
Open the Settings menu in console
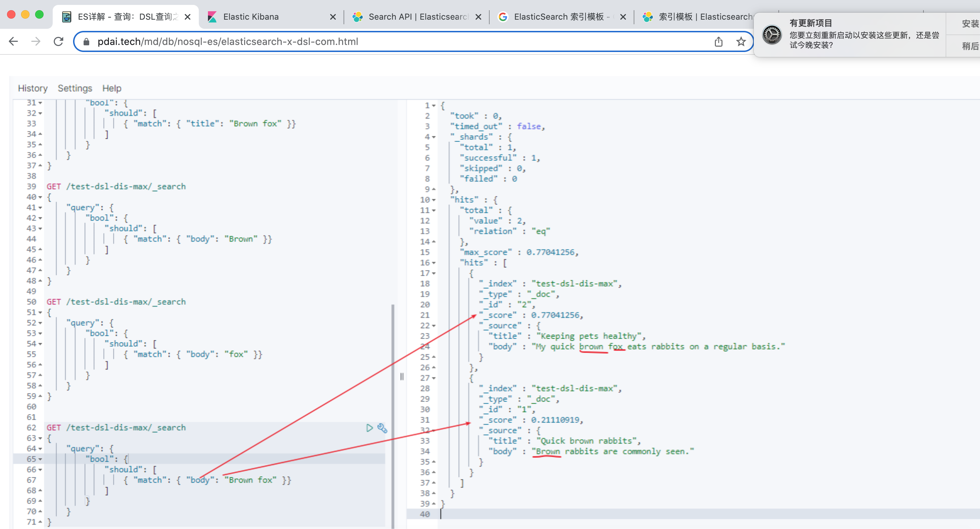[x=75, y=88]
